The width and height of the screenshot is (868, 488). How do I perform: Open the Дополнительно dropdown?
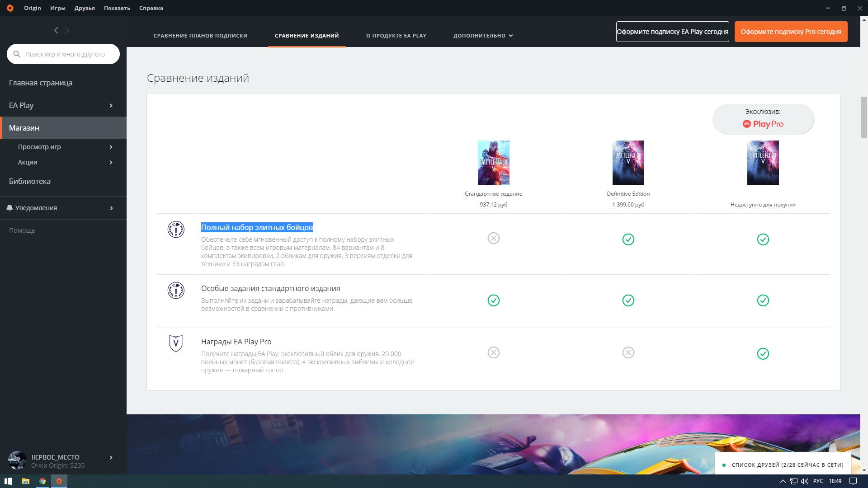483,36
